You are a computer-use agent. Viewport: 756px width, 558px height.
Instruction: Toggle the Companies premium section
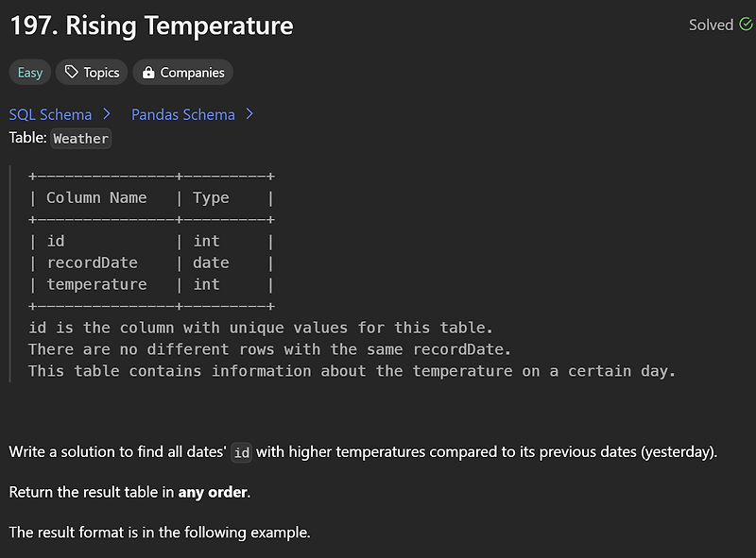(182, 72)
